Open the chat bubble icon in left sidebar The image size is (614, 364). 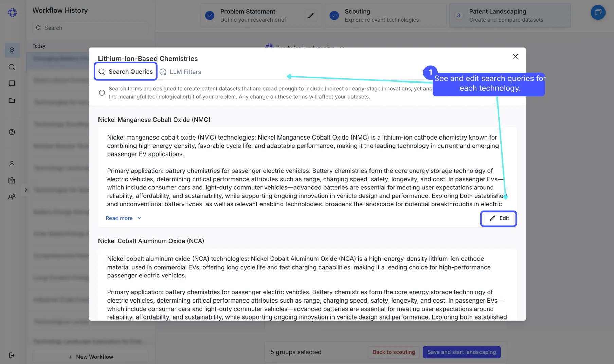pos(12,84)
